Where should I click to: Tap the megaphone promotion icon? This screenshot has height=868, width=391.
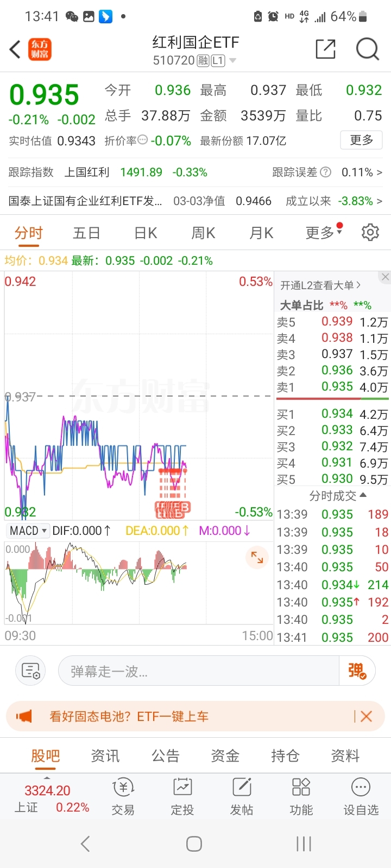24,717
